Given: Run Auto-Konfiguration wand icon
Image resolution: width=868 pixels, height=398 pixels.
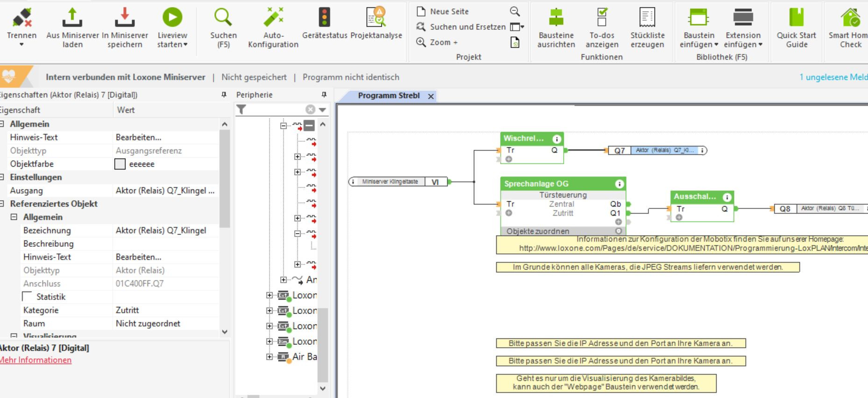Looking at the screenshot, I should click(x=273, y=18).
